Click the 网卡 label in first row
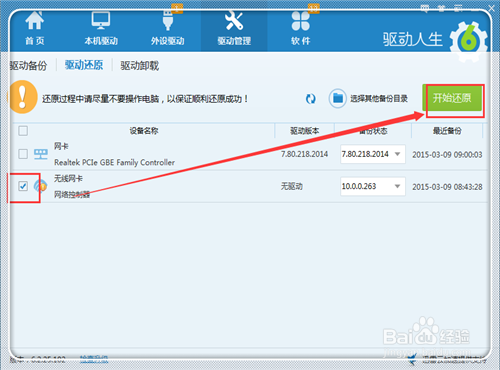The height and width of the screenshot is (370, 500). [61, 146]
